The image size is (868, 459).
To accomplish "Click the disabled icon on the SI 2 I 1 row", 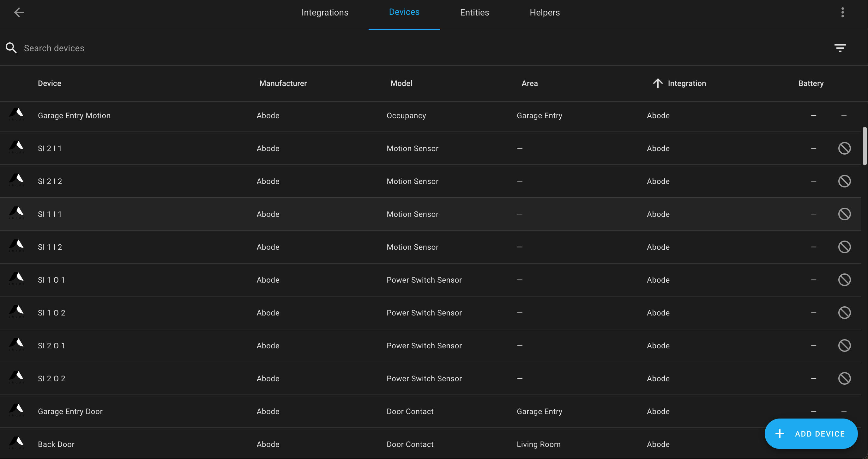I will (844, 148).
